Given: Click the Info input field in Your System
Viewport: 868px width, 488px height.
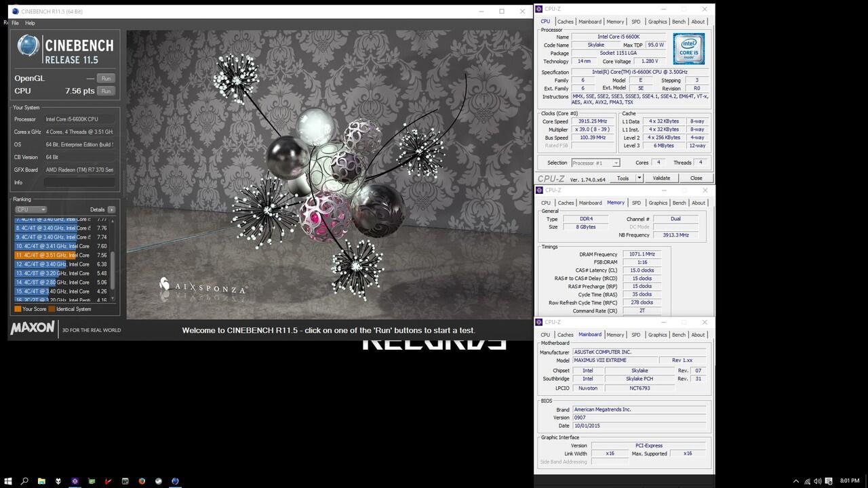Looking at the screenshot, I should 78,182.
